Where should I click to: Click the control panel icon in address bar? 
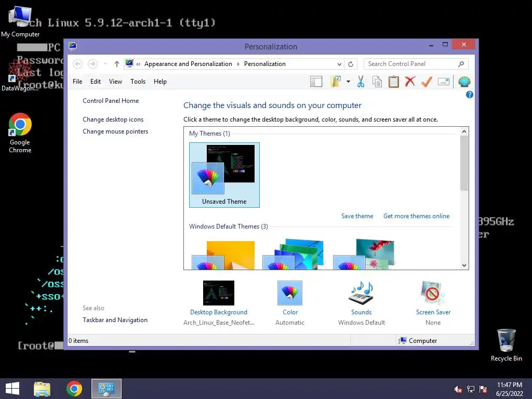click(129, 63)
